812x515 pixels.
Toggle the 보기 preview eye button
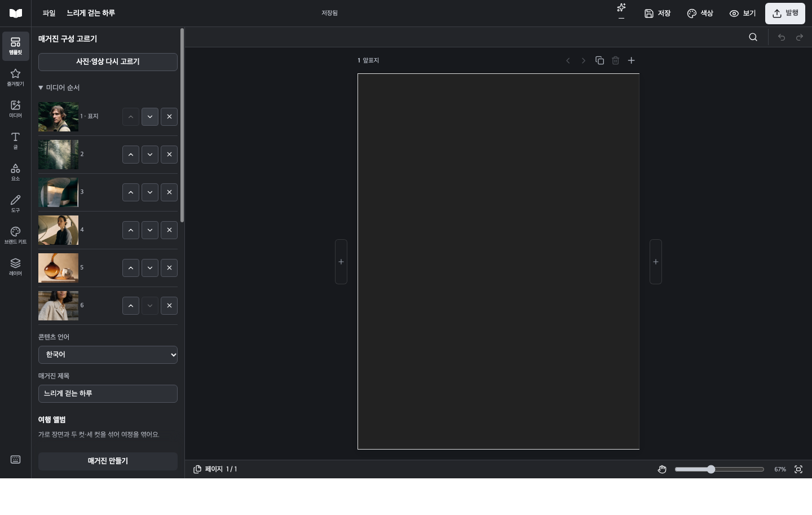click(x=742, y=14)
